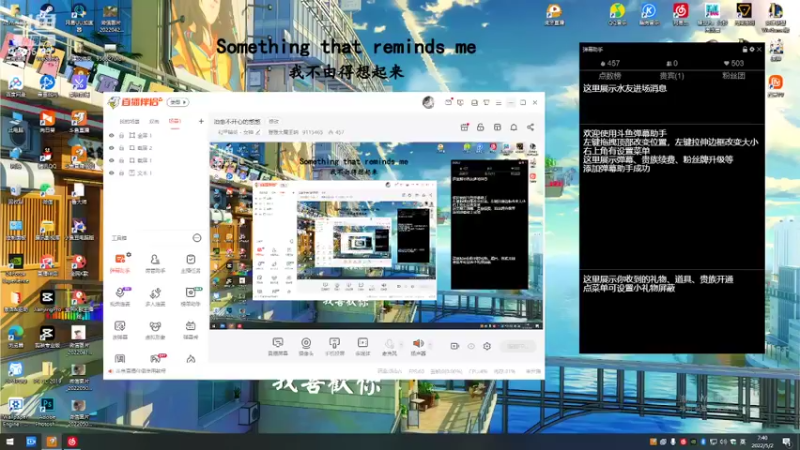Toggle the preview eye icon near settings
The width and height of the screenshot is (800, 450).
[x=471, y=346]
